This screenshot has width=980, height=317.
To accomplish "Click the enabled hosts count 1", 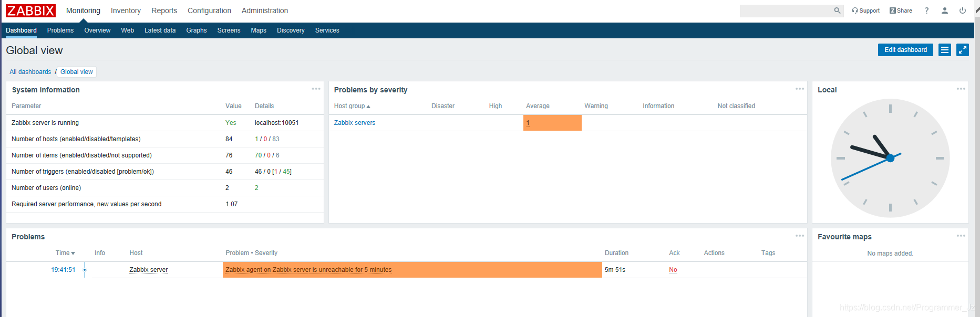I will coord(256,139).
